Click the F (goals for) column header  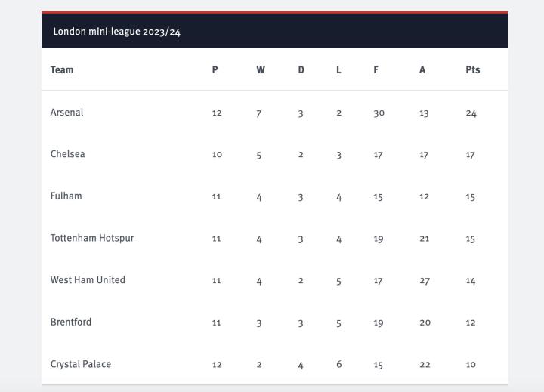376,69
